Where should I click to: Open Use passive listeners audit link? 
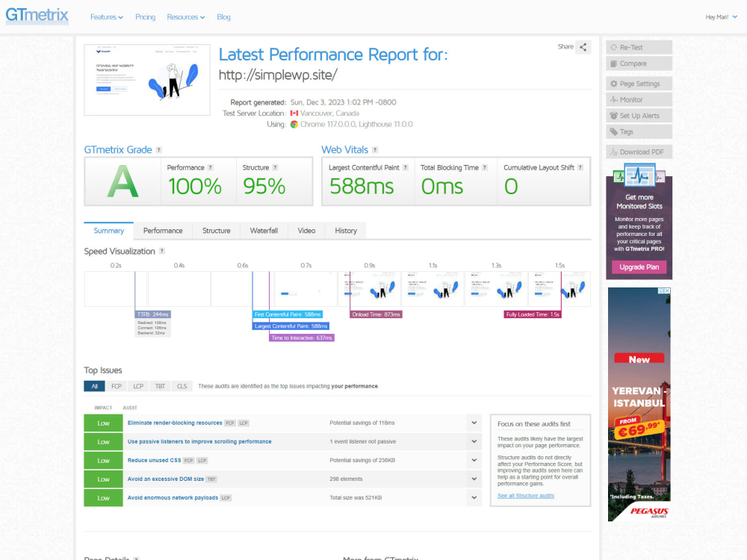[199, 441]
